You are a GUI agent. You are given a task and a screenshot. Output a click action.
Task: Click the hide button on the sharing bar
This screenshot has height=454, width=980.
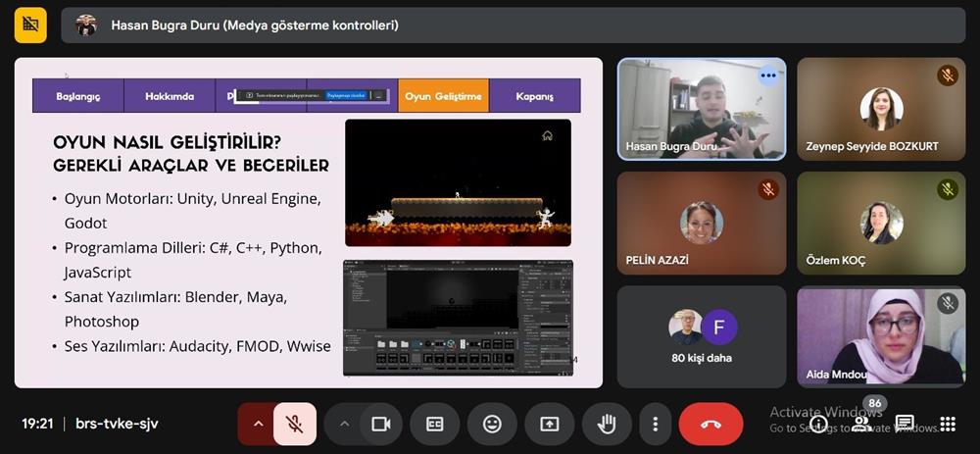pos(377,95)
